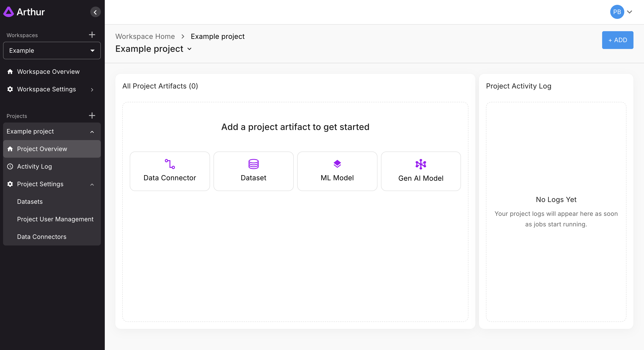Click the Dataset artifact card

(253, 171)
